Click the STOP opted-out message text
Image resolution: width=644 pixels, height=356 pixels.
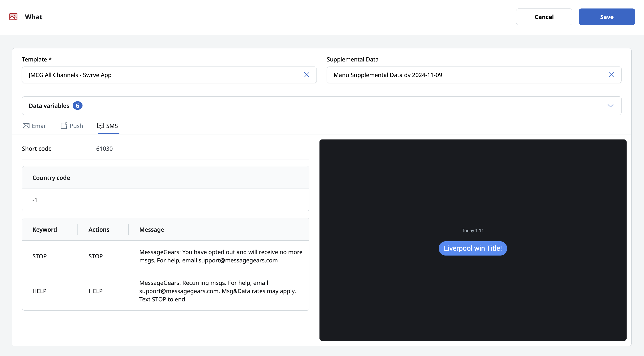(221, 256)
